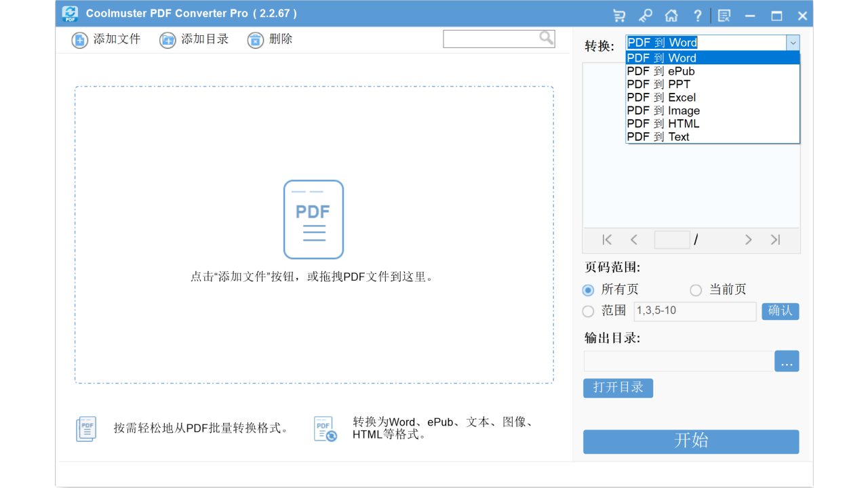868x488 pixels.
Task: Click the 删除 (Delete) icon
Action: (256, 40)
